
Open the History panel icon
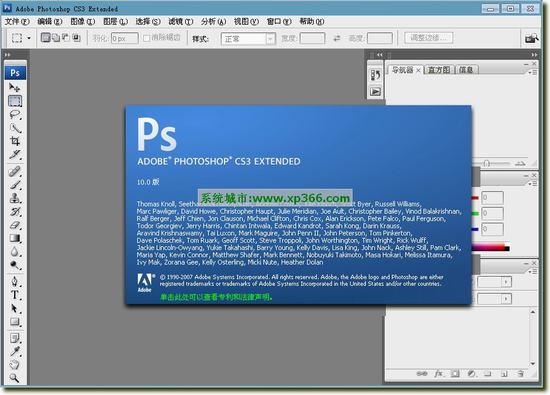[x=375, y=75]
